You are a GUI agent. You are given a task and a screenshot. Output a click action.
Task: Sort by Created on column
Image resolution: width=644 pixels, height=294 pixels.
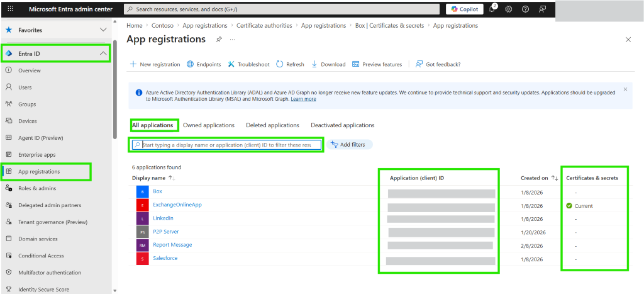point(539,178)
